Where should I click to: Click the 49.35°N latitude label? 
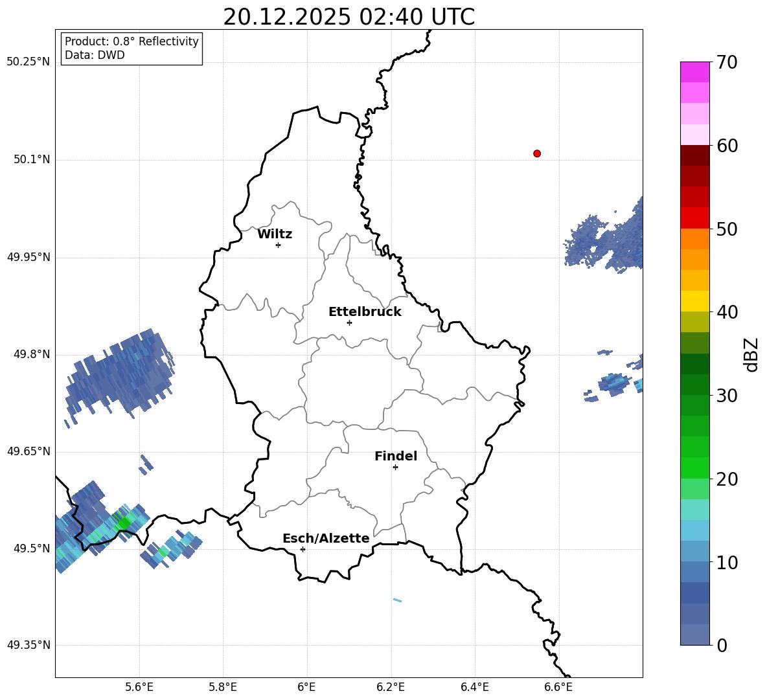(29, 645)
